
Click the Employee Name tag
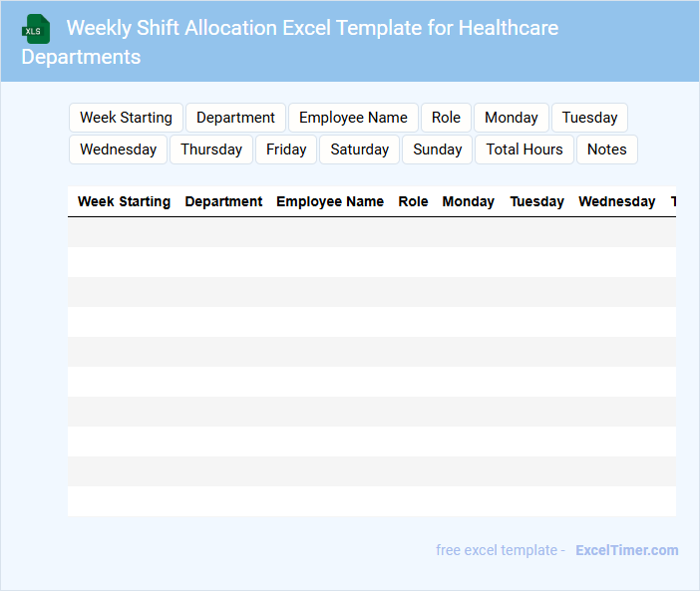[x=353, y=118]
